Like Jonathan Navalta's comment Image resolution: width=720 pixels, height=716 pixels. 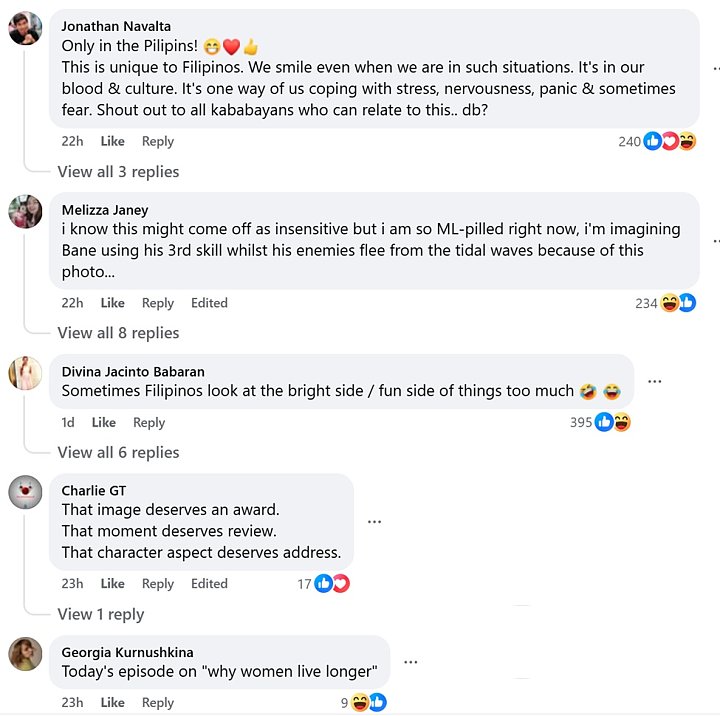112,142
